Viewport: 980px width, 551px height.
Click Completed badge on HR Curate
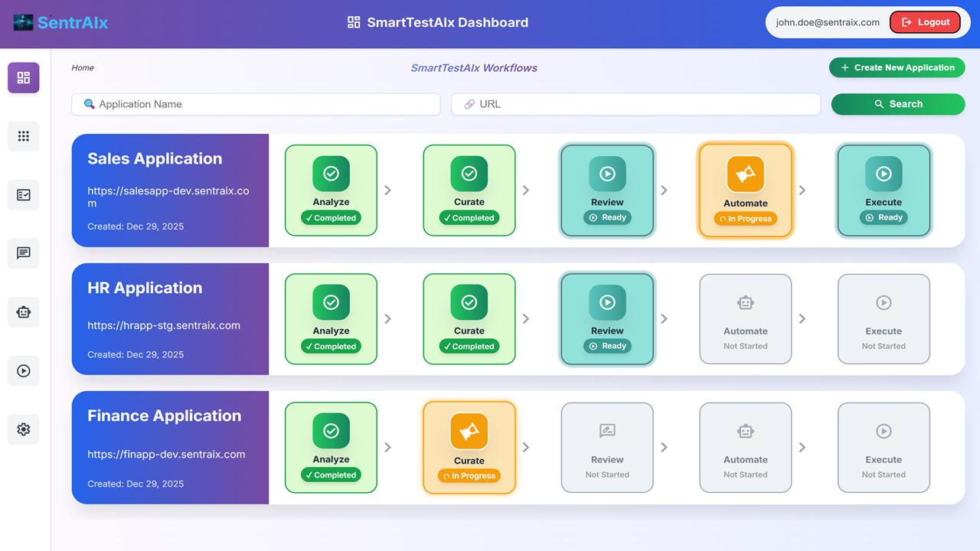click(469, 347)
